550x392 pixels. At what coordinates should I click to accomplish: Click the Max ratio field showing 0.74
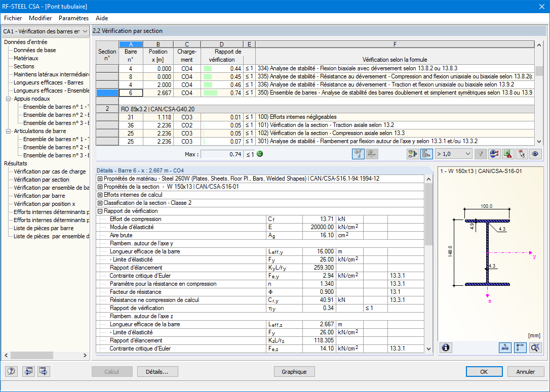click(x=222, y=154)
